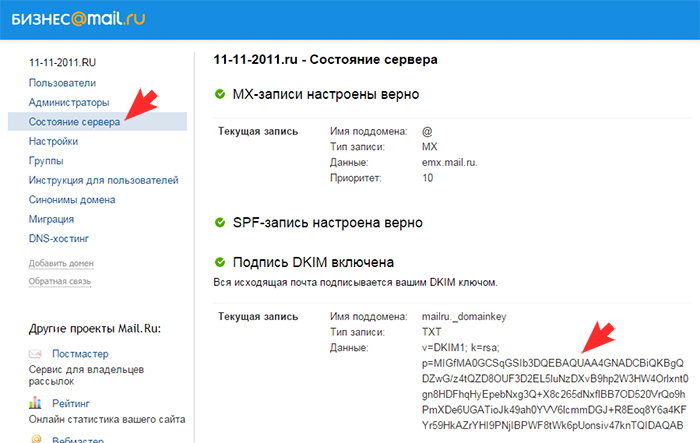Viewport: 700px width, 443px height.
Task: Click the emx.mail.ru. data value
Action: point(450,163)
